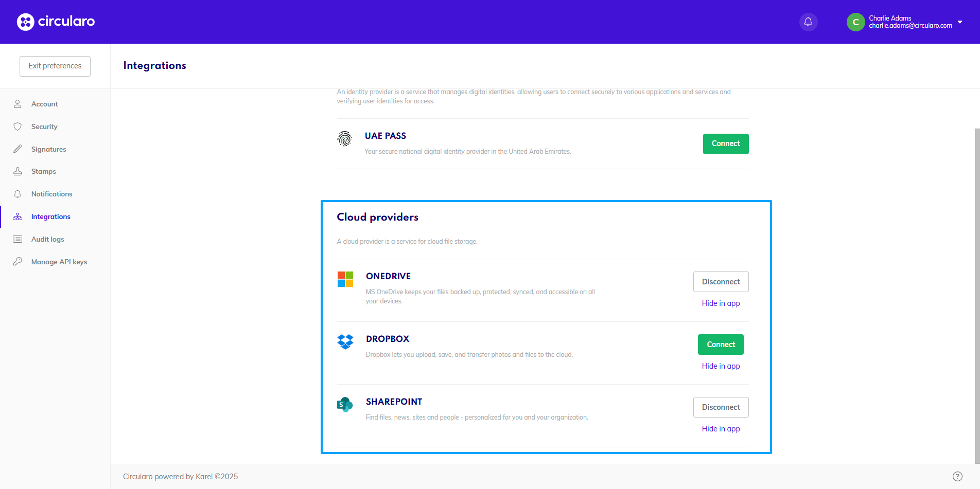Hide Dropbox in app

pos(721,366)
